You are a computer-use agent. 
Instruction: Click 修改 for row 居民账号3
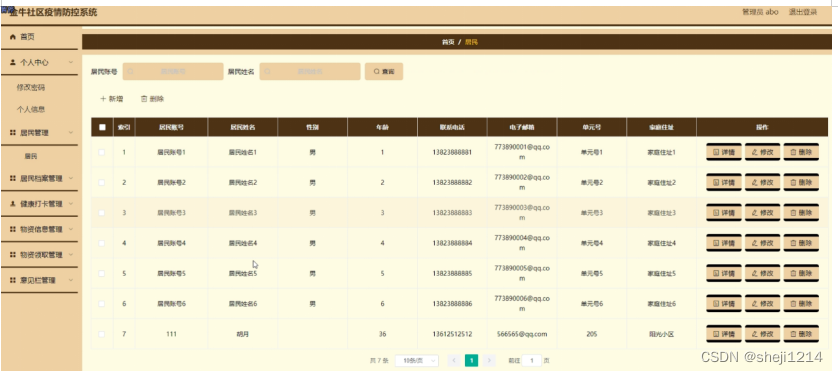pyautogui.click(x=763, y=213)
